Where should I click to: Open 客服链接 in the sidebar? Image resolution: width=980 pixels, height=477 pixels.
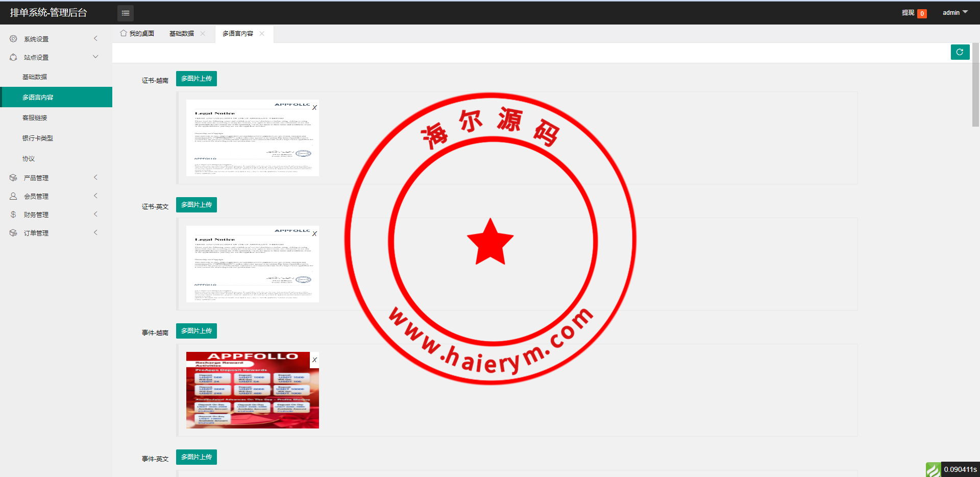click(x=35, y=117)
